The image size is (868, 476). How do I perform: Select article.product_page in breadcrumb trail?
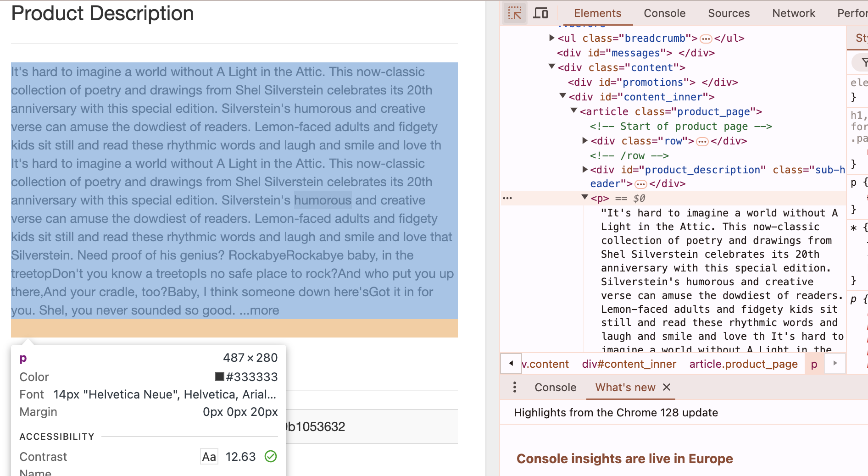[743, 364]
